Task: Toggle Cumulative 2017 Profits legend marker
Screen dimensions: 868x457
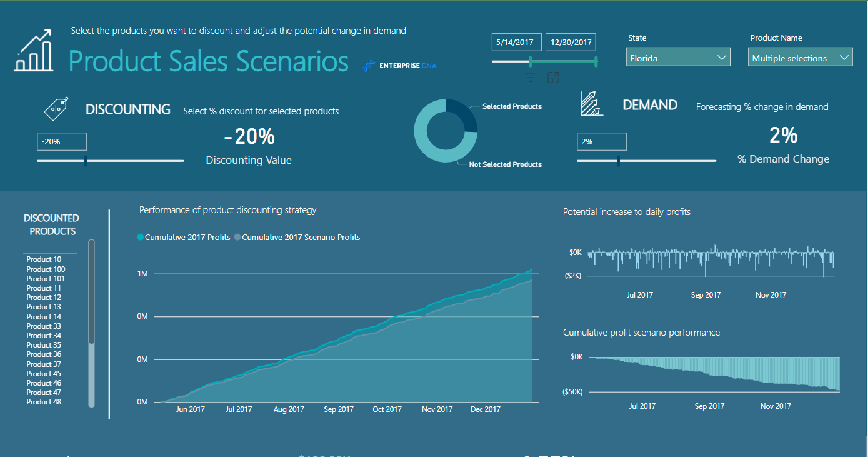Action: [141, 238]
